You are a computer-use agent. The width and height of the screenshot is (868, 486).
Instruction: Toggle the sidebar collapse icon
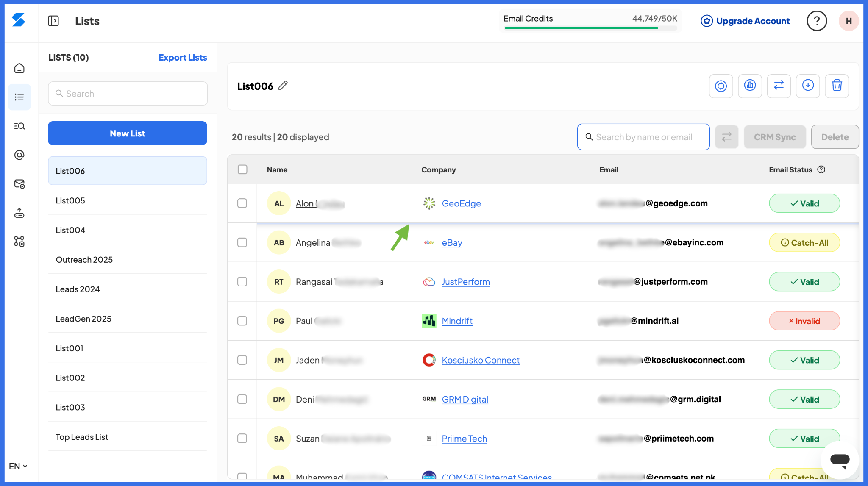53,21
